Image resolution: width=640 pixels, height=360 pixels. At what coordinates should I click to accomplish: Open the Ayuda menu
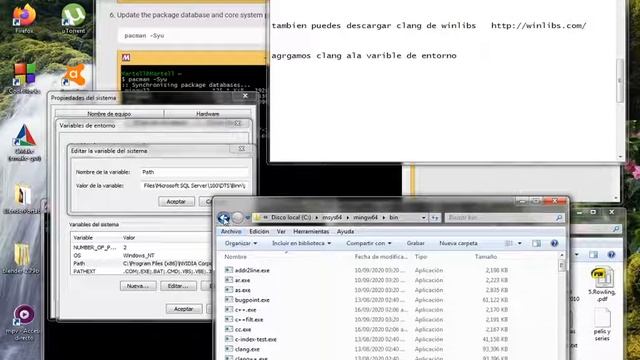click(345, 231)
